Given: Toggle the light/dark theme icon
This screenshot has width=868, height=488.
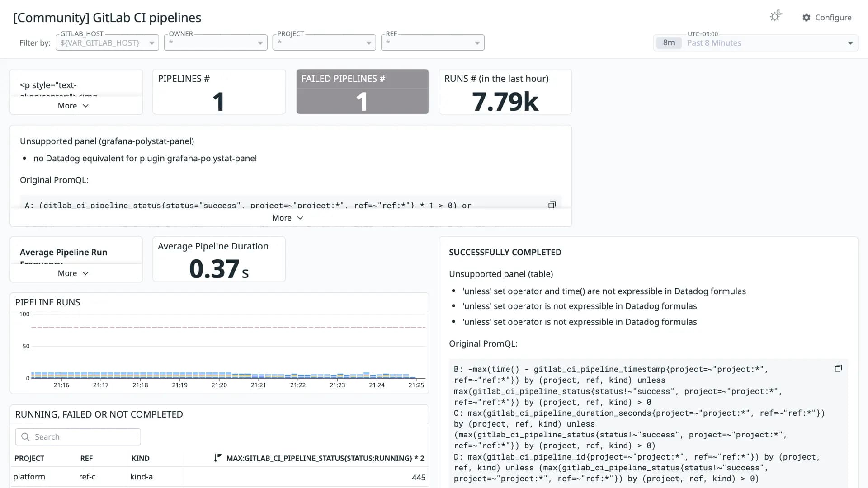Looking at the screenshot, I should coord(776,16).
